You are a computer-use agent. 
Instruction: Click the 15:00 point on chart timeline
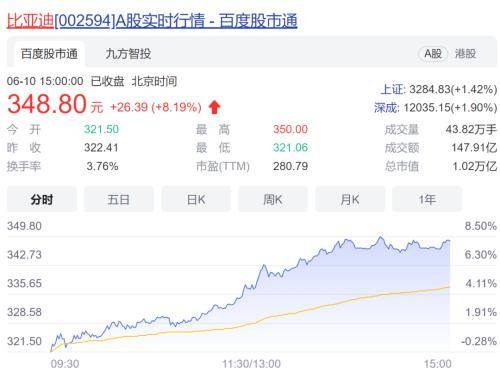437,364
